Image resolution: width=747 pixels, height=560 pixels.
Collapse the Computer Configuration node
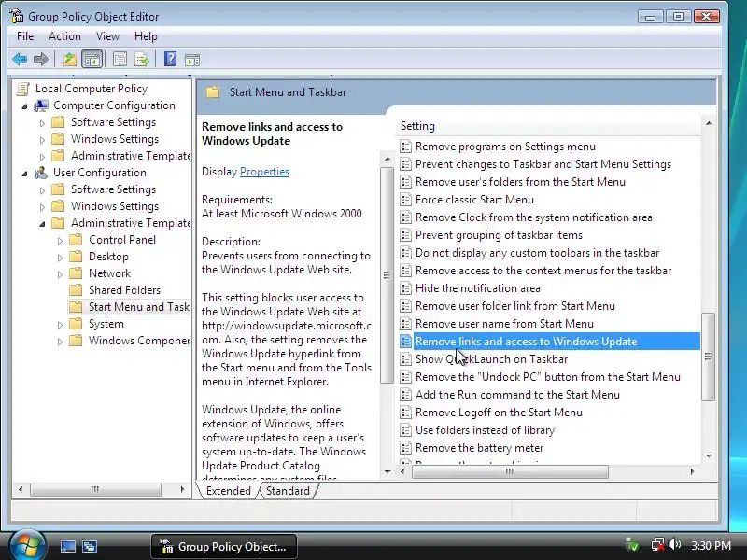click(24, 106)
